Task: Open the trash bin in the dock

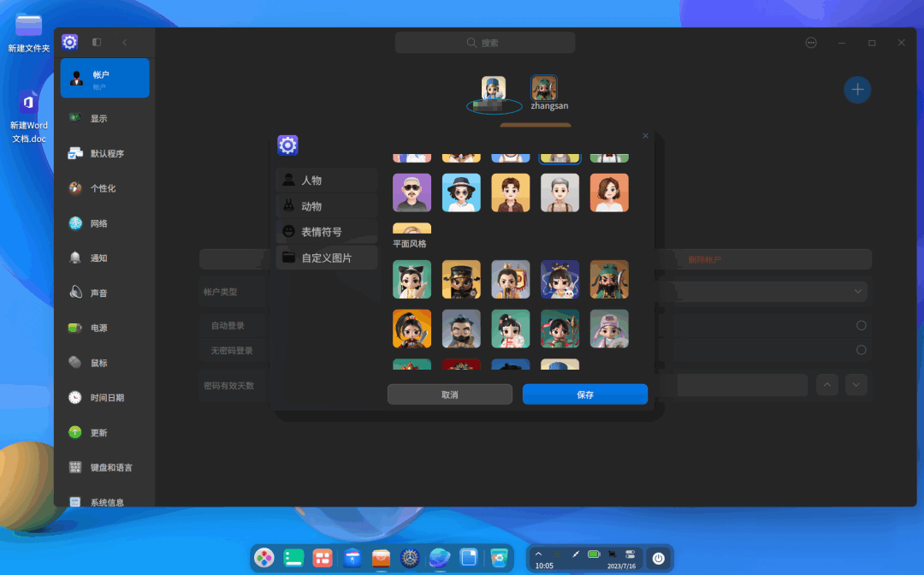Action: tap(499, 557)
